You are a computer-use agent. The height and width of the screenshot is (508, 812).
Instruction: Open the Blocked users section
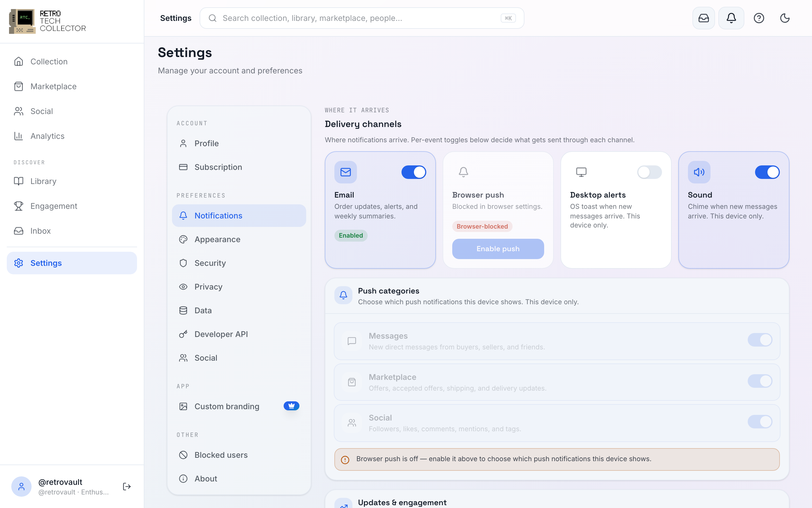(239, 455)
